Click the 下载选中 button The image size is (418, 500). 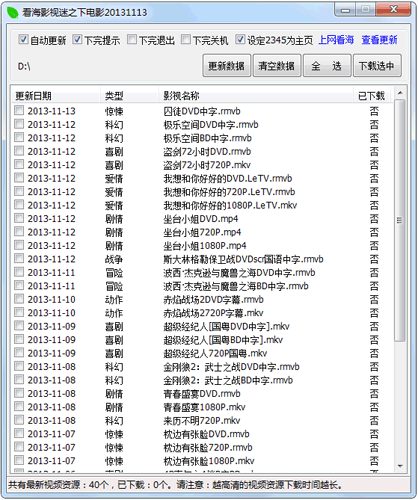(377, 66)
